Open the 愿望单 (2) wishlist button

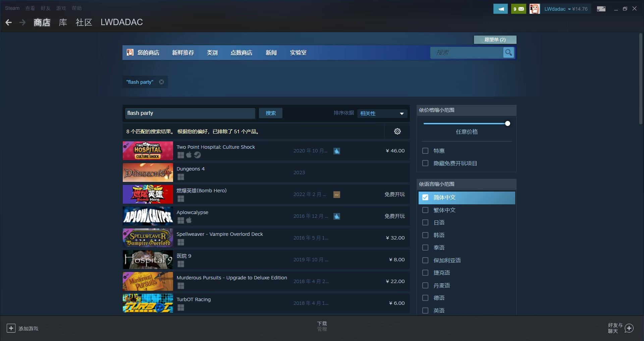point(495,40)
